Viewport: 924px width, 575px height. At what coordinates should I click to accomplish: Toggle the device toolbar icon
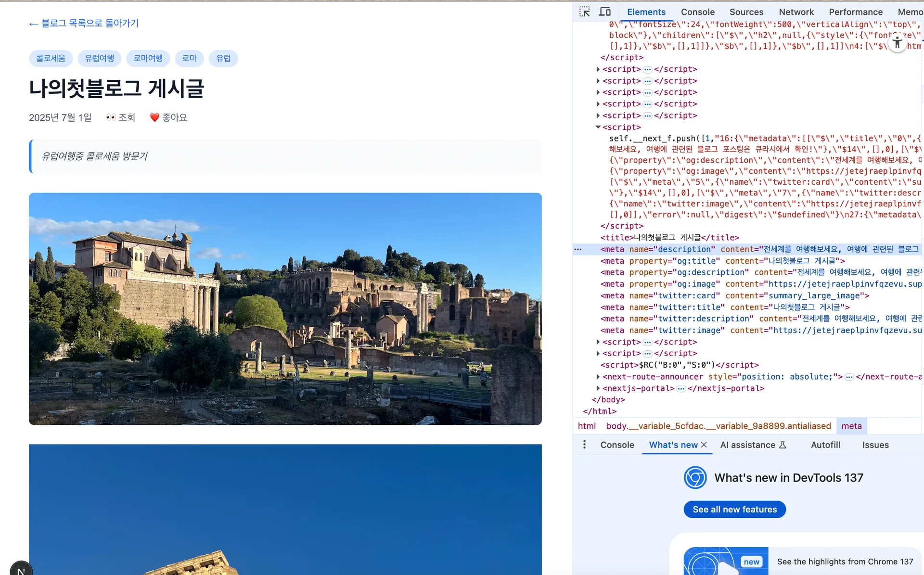point(605,12)
